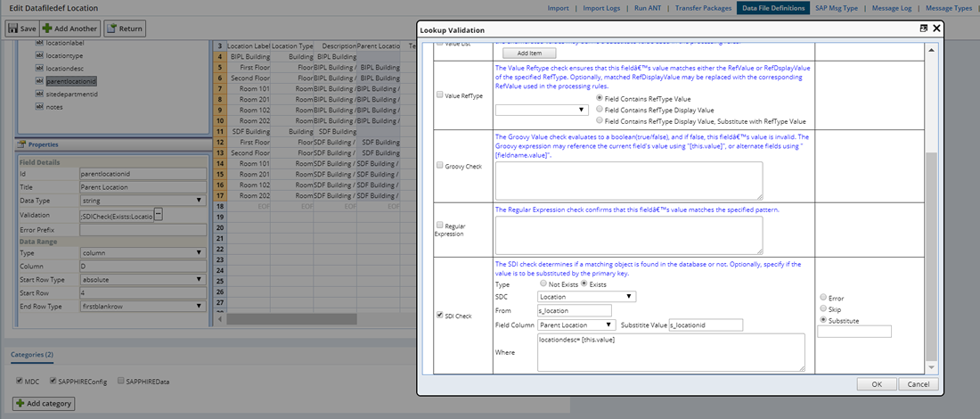Click the Add Item button
The width and height of the screenshot is (980, 419).
point(528,53)
